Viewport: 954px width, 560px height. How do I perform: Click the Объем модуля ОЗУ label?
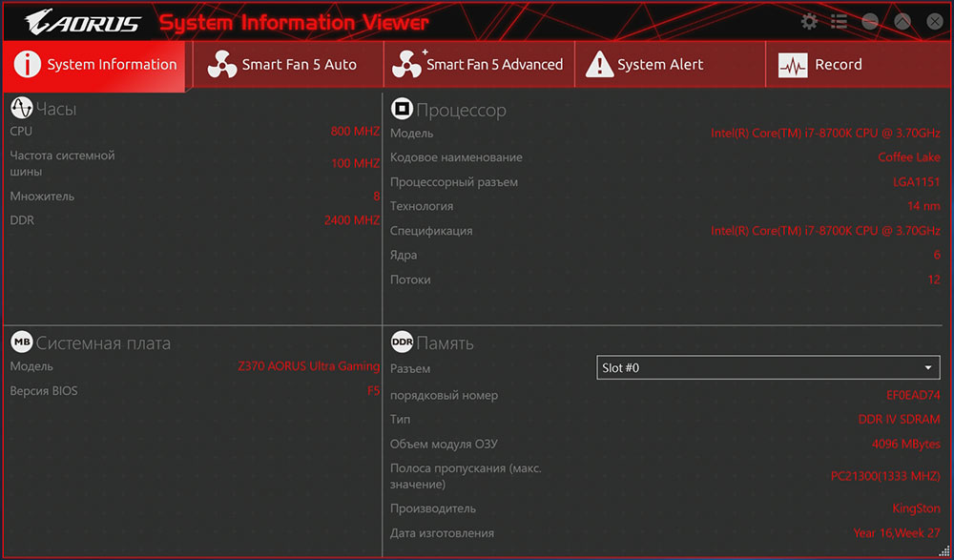pyautogui.click(x=444, y=444)
